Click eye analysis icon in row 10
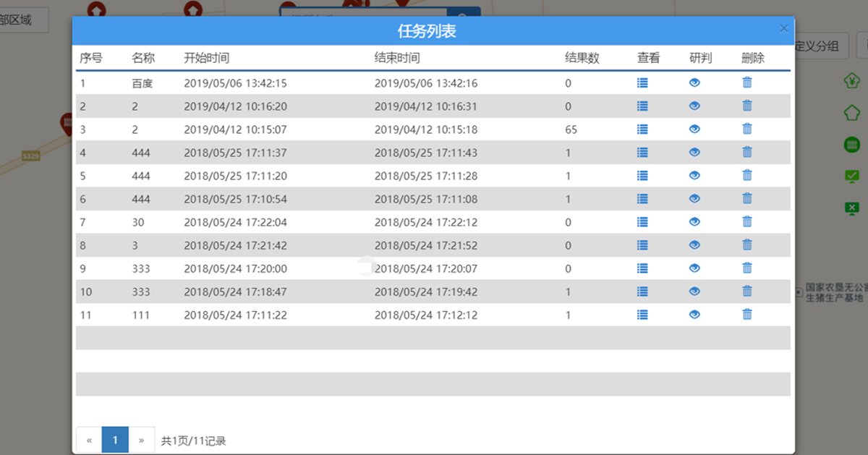Screen dimensions: 868x455 [x=694, y=291]
